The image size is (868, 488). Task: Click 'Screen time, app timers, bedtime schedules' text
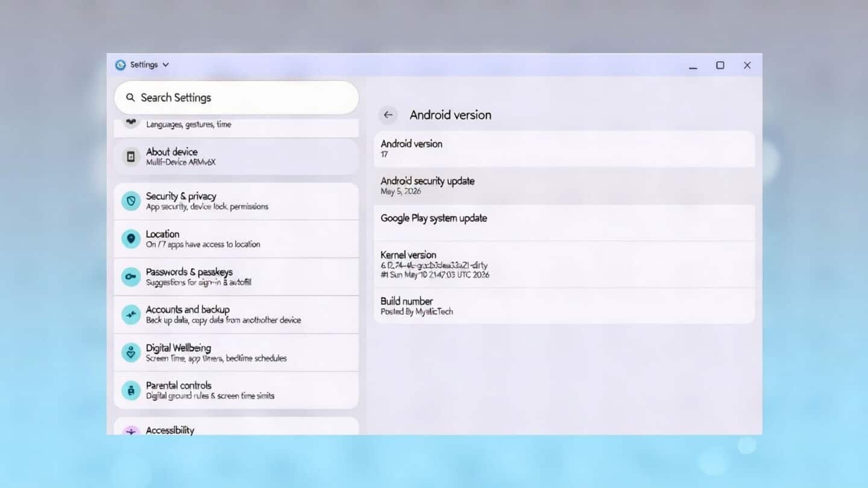tap(216, 358)
